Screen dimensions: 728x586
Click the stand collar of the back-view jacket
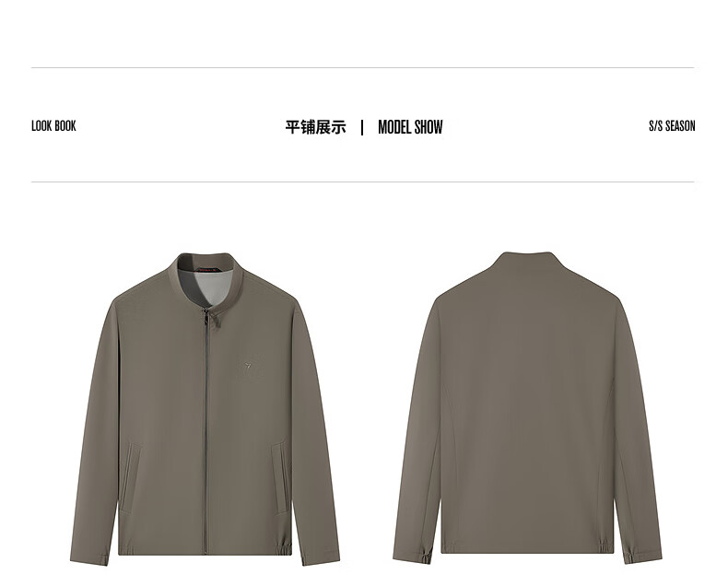point(528,263)
